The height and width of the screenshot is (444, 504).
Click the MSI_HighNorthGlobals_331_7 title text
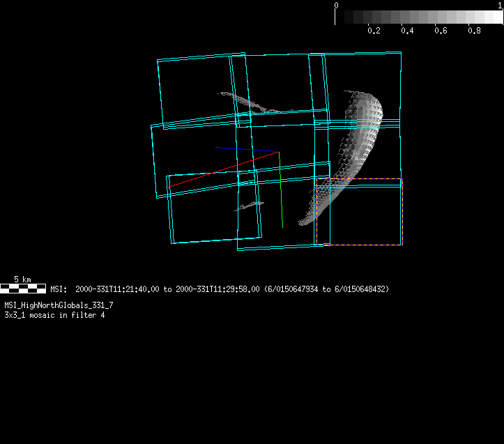59,306
